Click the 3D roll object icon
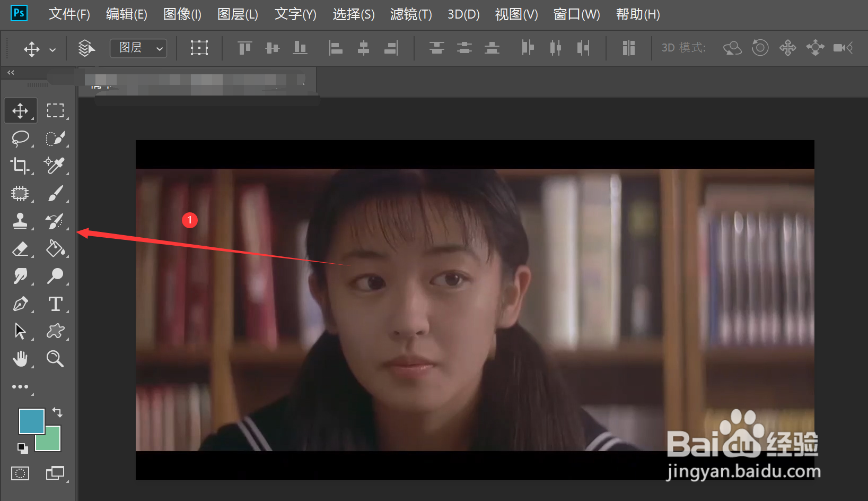868x501 pixels. [760, 48]
